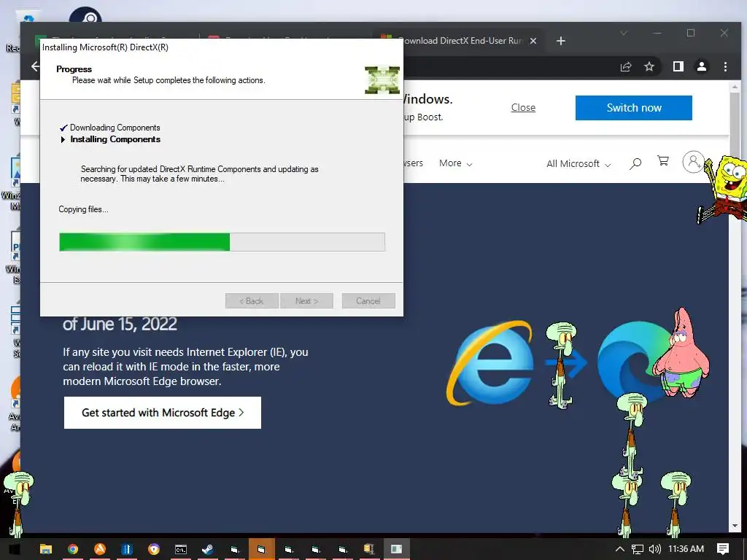The image size is (747, 560).
Task: Click the green installation progress bar
Action: pos(222,242)
